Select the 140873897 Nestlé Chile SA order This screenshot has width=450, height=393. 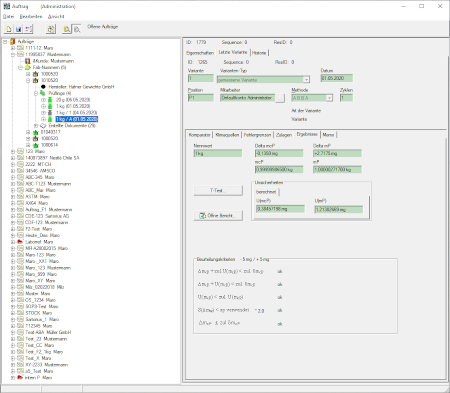pyautogui.click(x=52, y=158)
